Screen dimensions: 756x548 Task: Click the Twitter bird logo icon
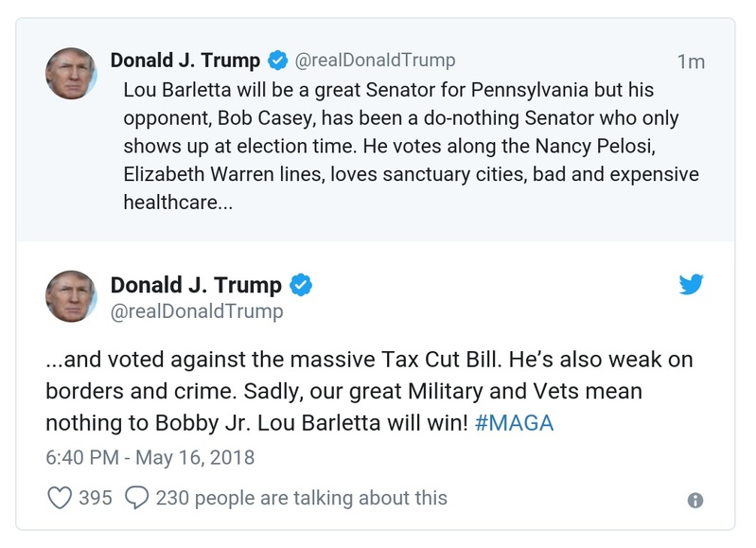[692, 284]
